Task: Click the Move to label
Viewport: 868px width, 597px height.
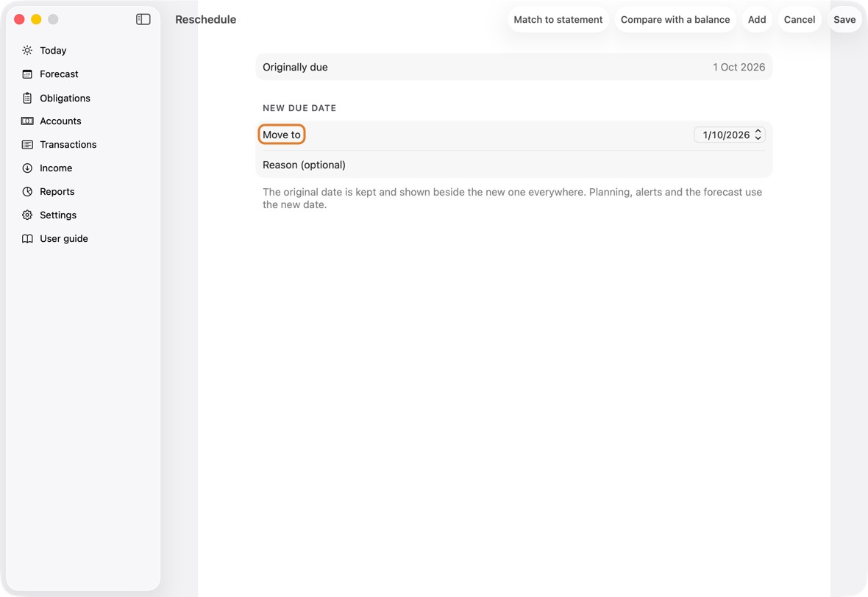Action: pos(282,135)
